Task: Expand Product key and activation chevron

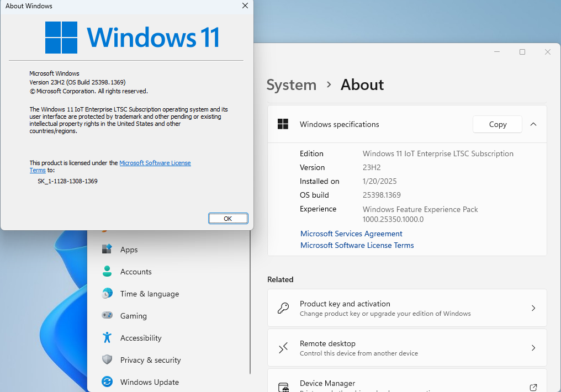Action: 533,308
